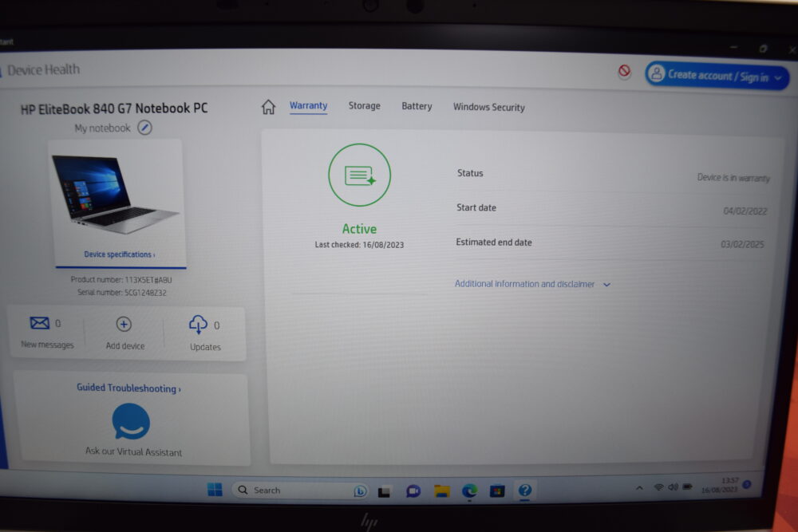This screenshot has height=532, width=798.
Task: Open Task View in the taskbar
Action: point(385,491)
